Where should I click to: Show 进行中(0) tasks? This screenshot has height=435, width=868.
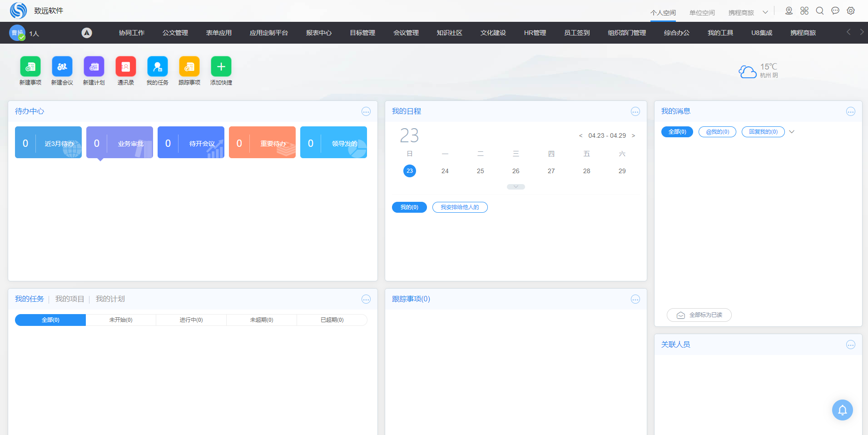pos(191,320)
